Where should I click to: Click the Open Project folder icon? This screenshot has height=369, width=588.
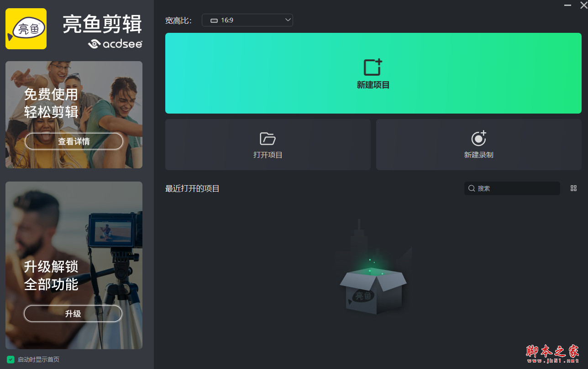268,139
